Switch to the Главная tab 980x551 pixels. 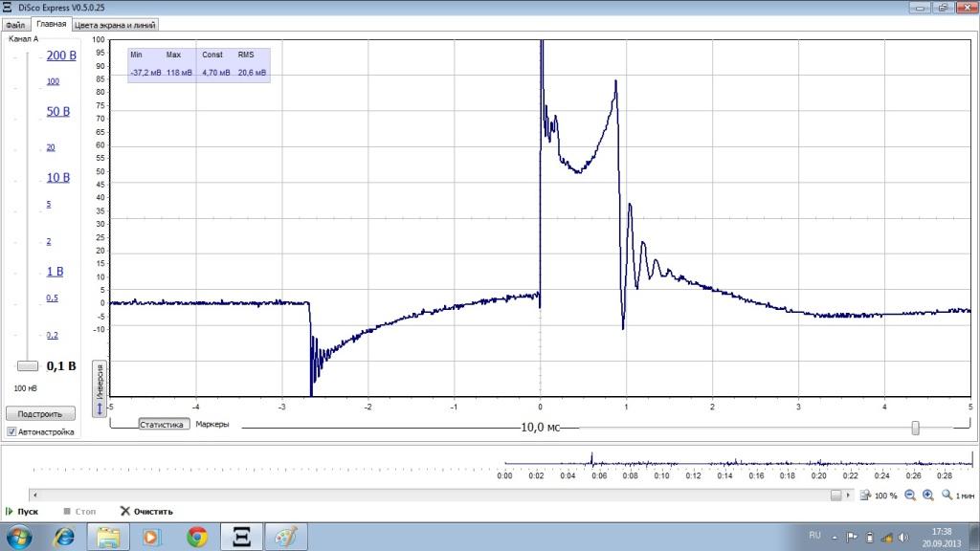[x=52, y=24]
